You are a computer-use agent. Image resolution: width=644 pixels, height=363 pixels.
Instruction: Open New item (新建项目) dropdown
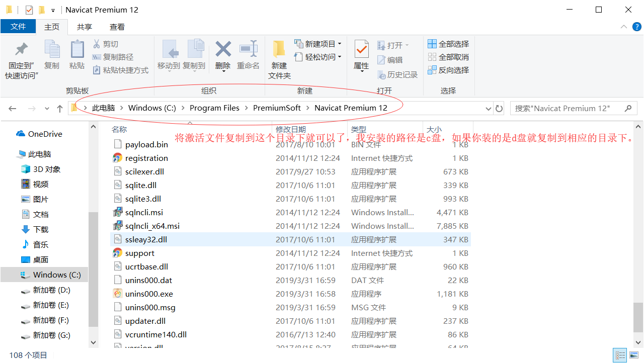point(318,44)
